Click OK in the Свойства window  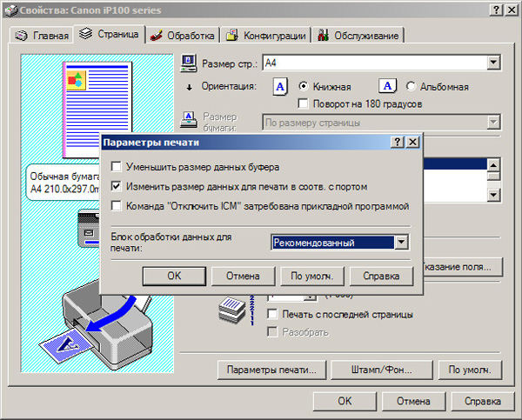(345, 401)
